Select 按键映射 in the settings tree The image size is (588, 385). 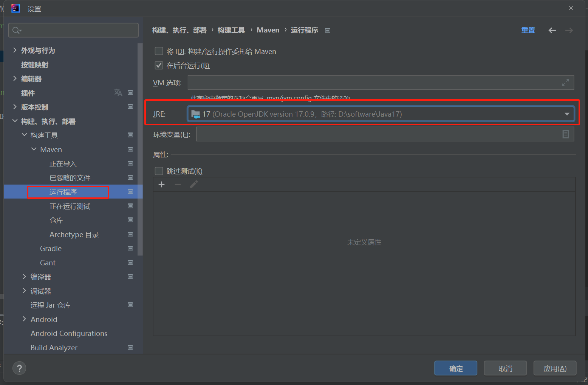click(35, 65)
